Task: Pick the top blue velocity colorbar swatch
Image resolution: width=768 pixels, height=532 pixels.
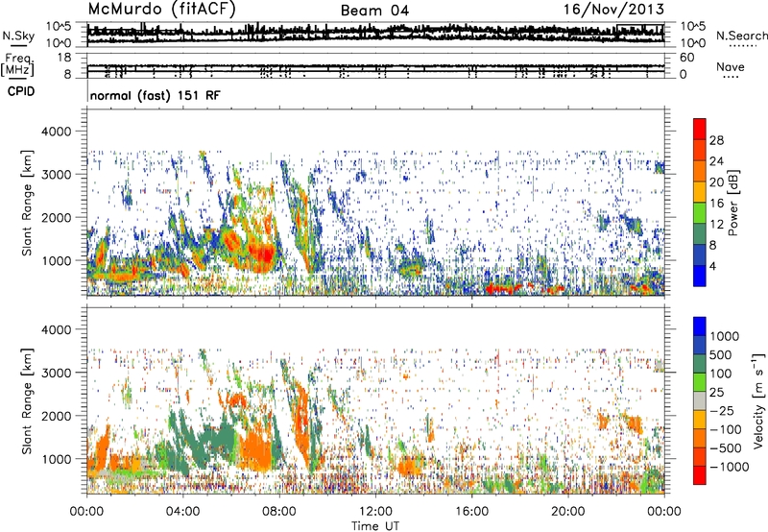Action: pos(700,326)
